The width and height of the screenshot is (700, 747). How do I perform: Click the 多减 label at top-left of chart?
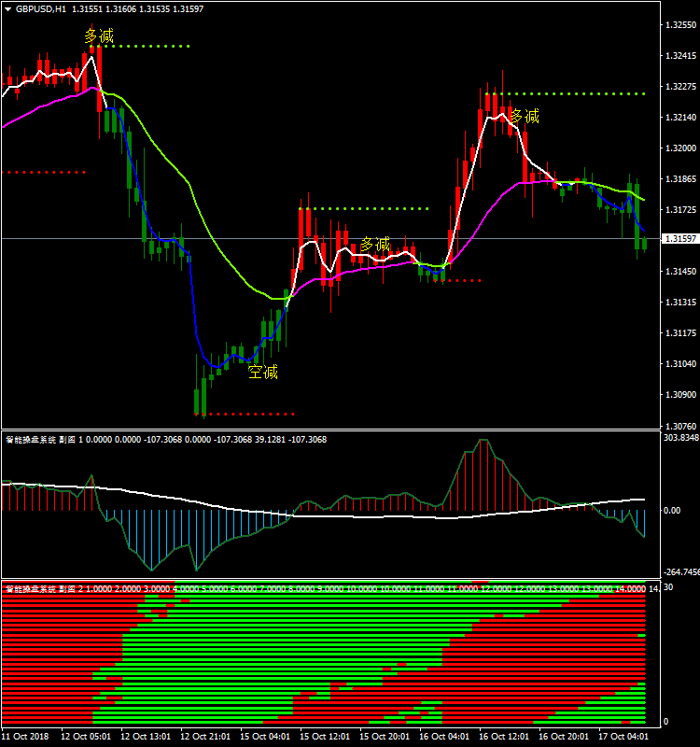[98, 36]
